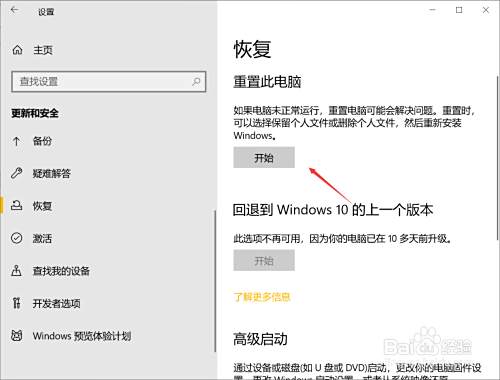This screenshot has height=380, width=500.
Task: Click the checkmark circle icon for 激活
Action: tap(17, 238)
